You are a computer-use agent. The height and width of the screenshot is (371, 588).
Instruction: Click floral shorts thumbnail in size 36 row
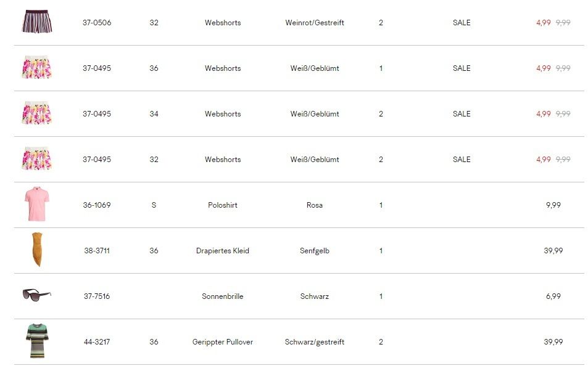coord(37,68)
